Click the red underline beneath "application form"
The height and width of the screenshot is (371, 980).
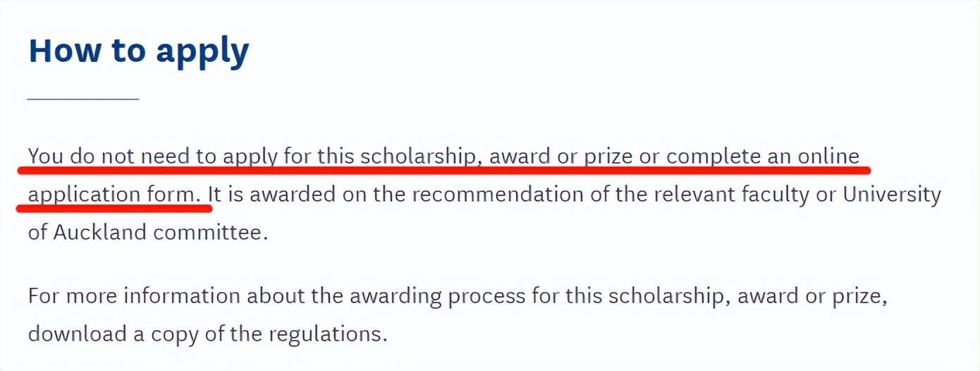(114, 207)
